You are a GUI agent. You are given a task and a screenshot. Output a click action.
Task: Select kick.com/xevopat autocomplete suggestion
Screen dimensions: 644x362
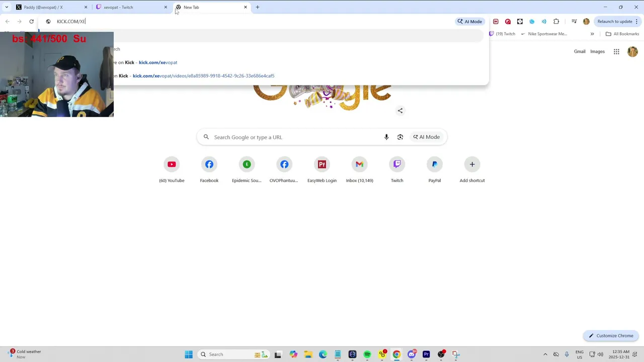click(158, 62)
